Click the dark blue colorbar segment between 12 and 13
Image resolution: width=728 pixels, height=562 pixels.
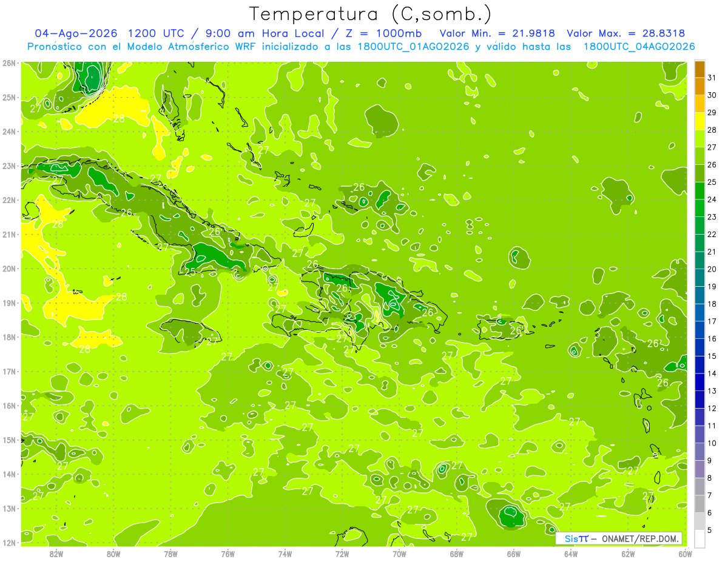tap(699, 400)
